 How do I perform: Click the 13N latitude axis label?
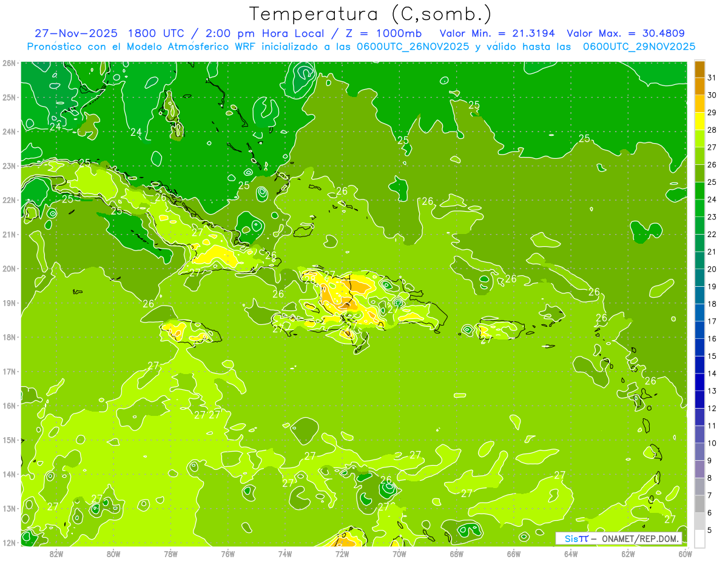8,509
